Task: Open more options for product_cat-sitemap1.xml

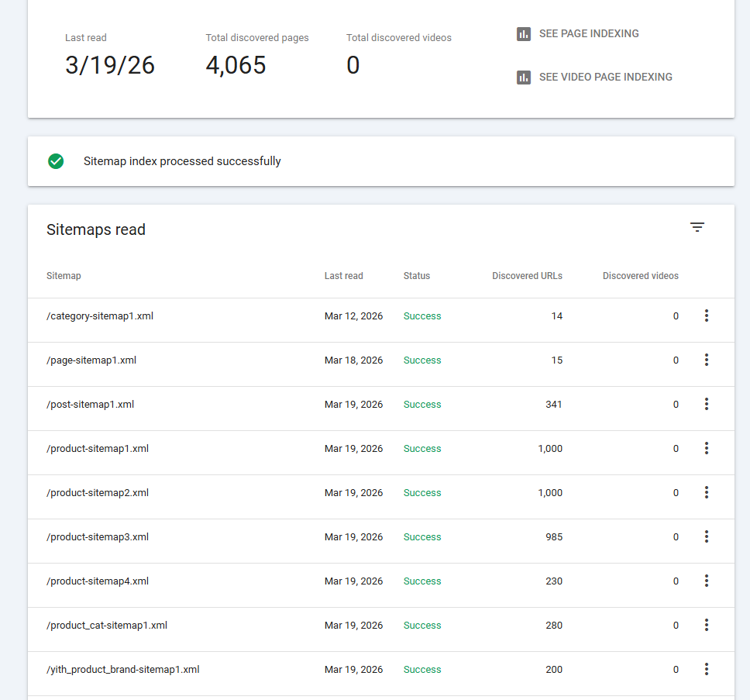Action: (706, 625)
